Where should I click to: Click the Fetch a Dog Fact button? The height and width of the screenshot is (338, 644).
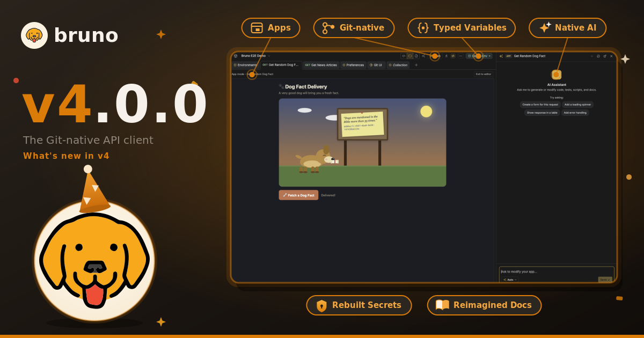click(298, 195)
